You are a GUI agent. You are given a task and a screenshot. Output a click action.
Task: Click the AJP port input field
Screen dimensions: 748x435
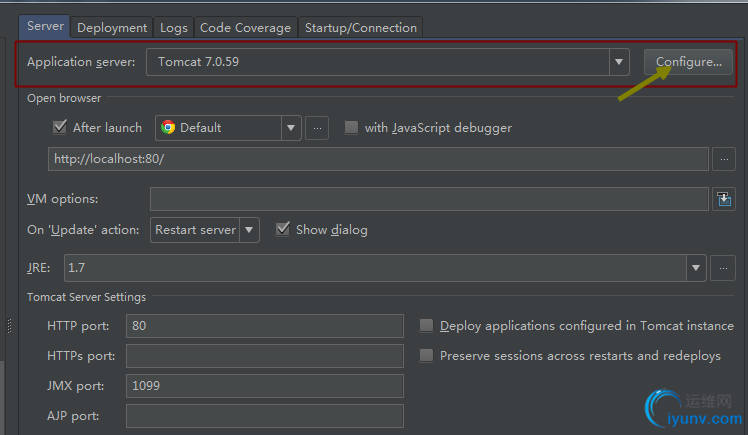click(x=265, y=416)
